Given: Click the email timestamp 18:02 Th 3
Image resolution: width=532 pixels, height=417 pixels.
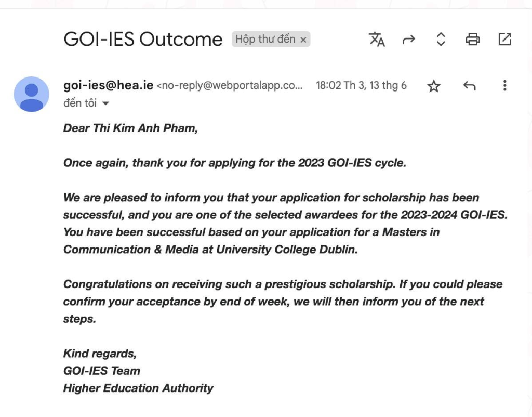Looking at the screenshot, I should point(361,85).
